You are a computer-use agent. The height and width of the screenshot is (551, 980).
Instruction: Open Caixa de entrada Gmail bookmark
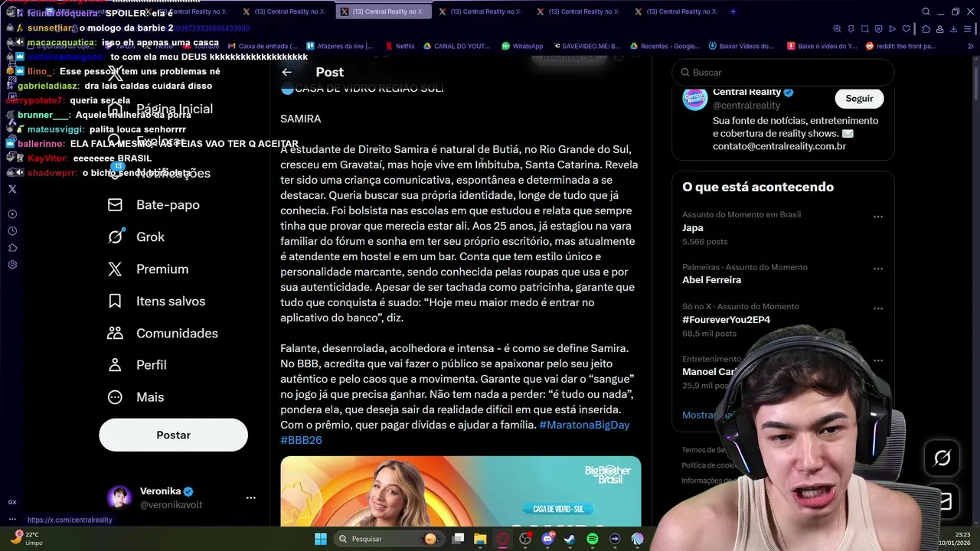pos(262,46)
